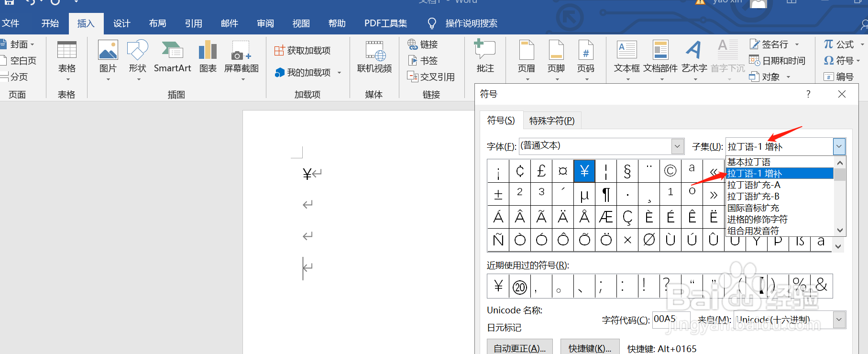This screenshot has height=354, width=868.
Task: Click Get Add-ins (获取加载项)
Action: point(303,51)
